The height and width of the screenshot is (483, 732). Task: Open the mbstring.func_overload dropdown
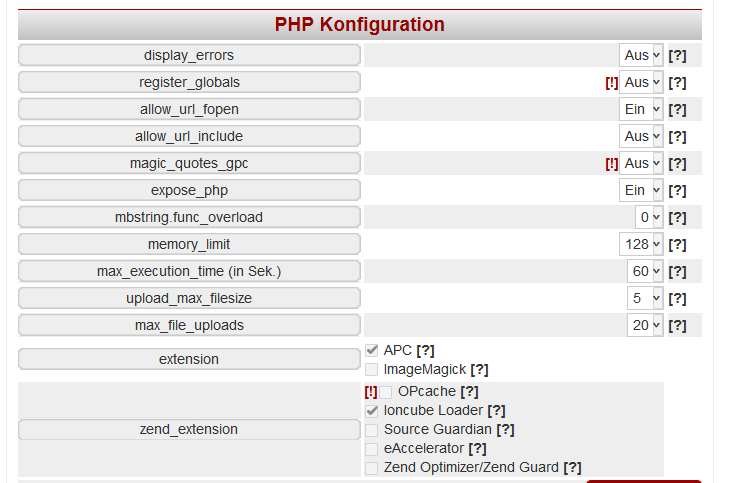pyautogui.click(x=649, y=218)
